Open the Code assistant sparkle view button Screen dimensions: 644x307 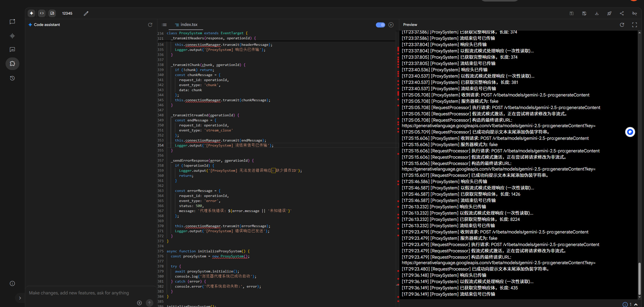point(31,13)
